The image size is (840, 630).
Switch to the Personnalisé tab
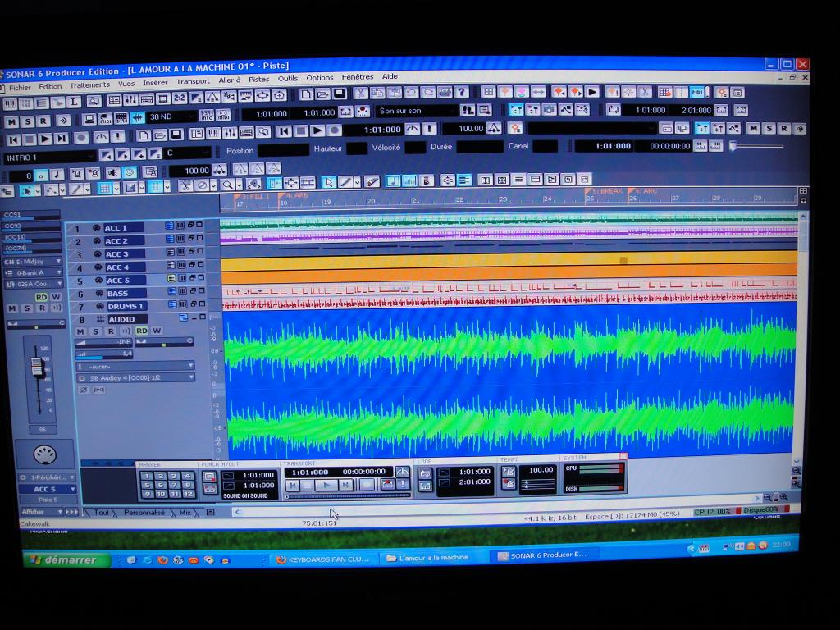(144, 513)
